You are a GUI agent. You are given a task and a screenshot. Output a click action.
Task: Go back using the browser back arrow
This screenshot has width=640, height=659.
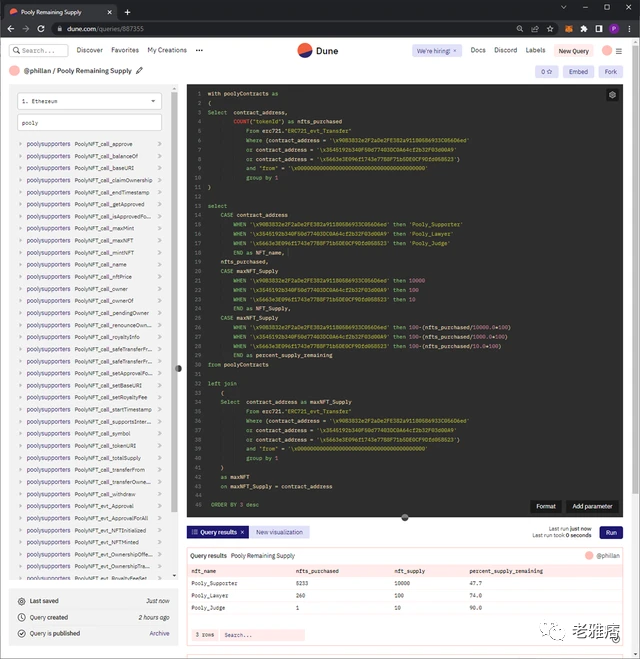click(x=11, y=29)
